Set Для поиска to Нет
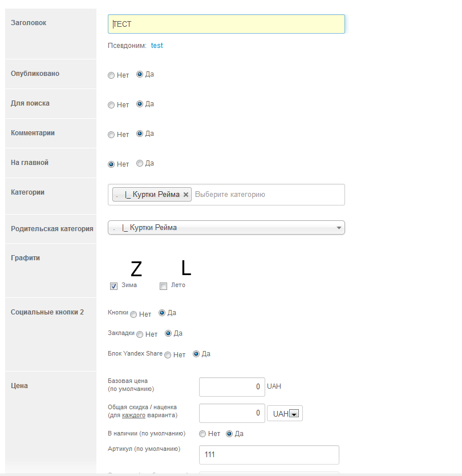Image resolution: width=462 pixels, height=476 pixels. pos(112,105)
